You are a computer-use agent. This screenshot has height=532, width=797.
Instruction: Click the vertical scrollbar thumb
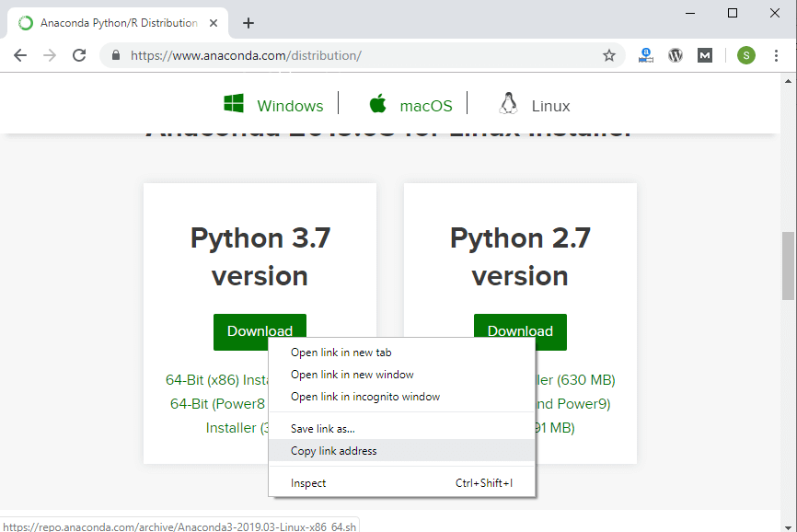[788, 265]
